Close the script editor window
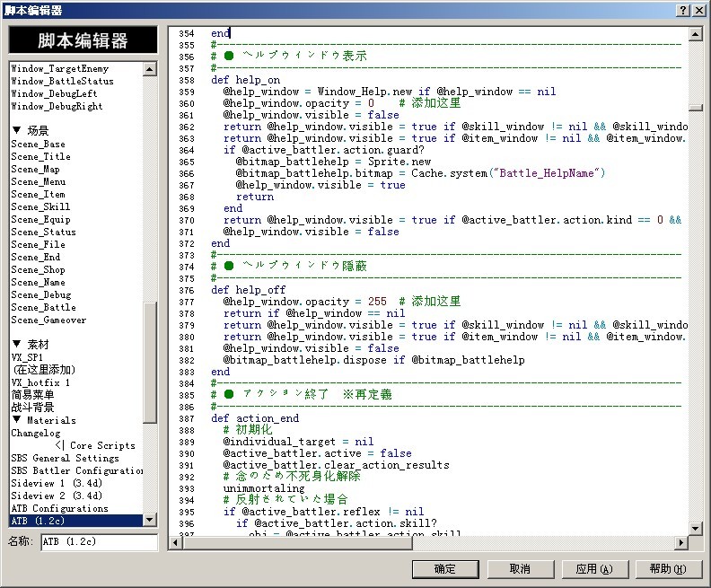Image resolution: width=711 pixels, height=588 pixels. [x=699, y=10]
